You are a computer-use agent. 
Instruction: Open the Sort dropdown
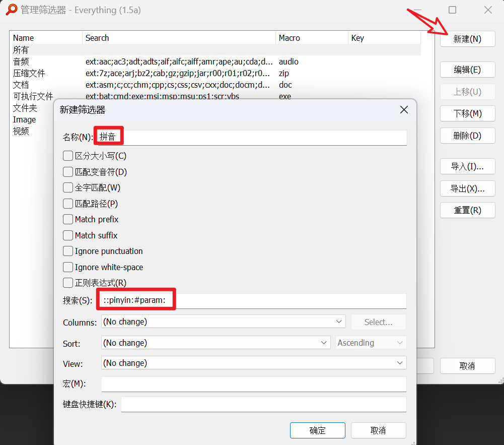coord(215,343)
